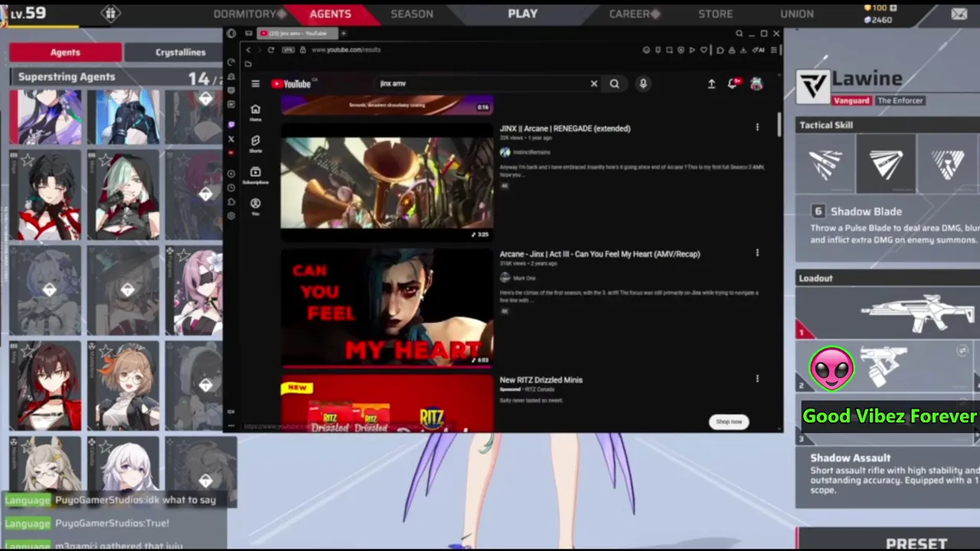Select the third tactical skill icon

pyautogui.click(x=947, y=164)
